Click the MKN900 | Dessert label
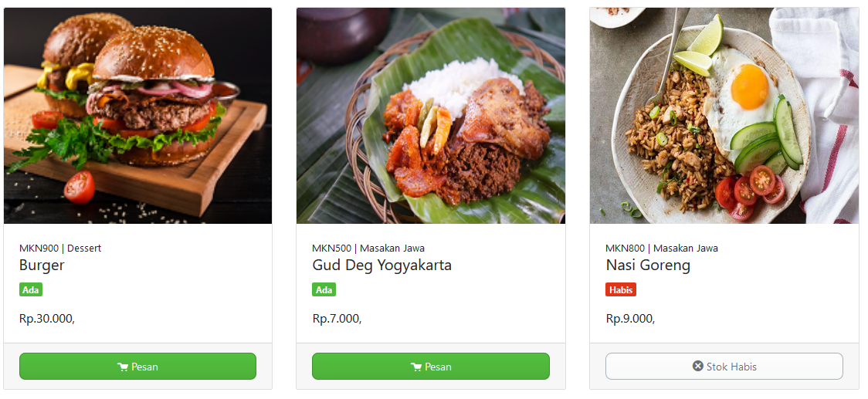 (60, 248)
